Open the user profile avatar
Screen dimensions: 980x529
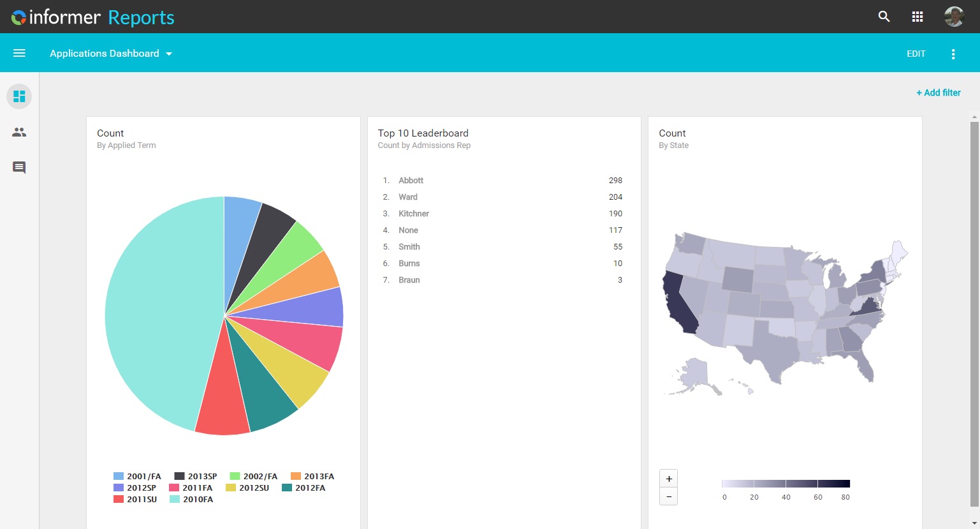click(x=954, y=17)
